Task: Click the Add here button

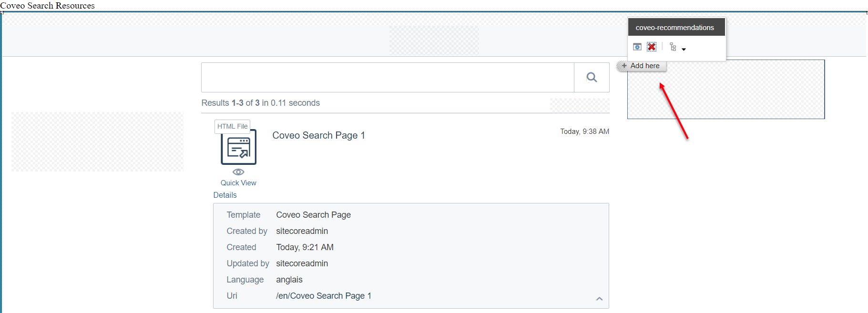Action: pyautogui.click(x=642, y=66)
